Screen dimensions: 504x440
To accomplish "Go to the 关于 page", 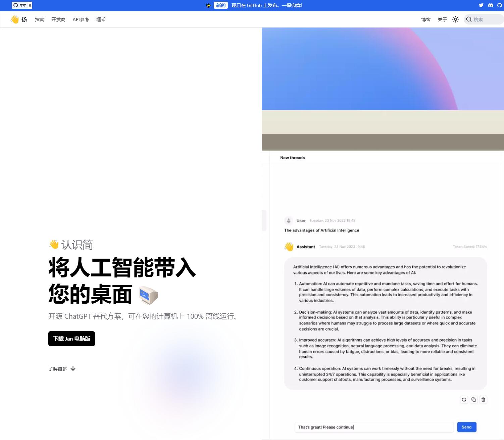I will coord(442,19).
